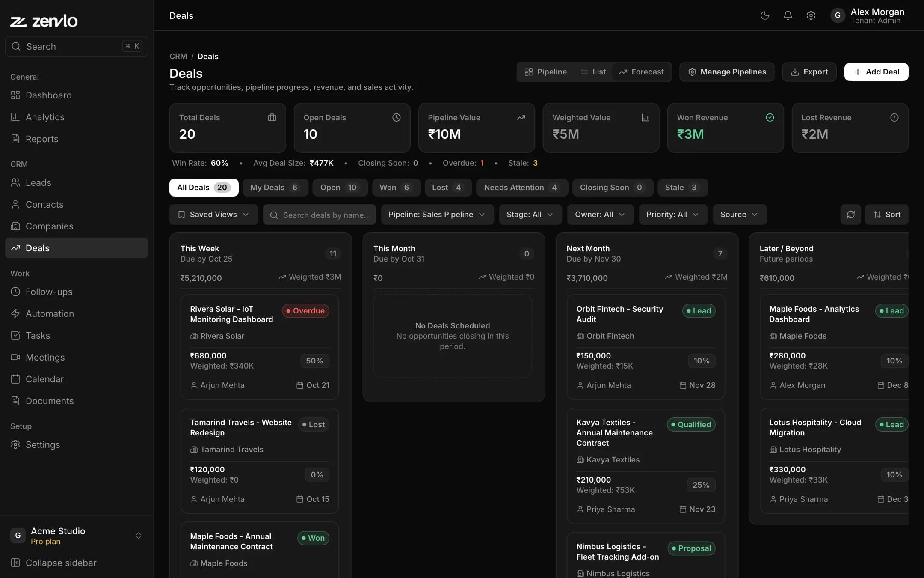Navigate to Leads
Viewport: 924px width, 578px height.
(x=77, y=182)
